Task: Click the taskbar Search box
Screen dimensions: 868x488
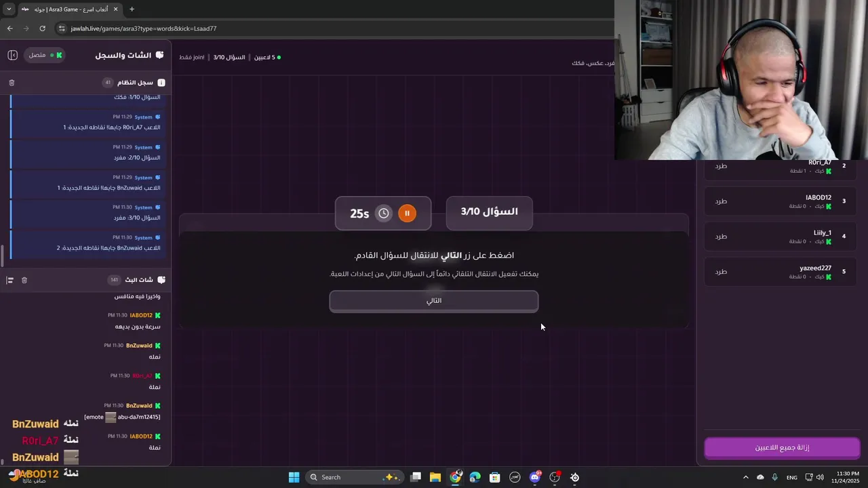Action: [x=355, y=477]
